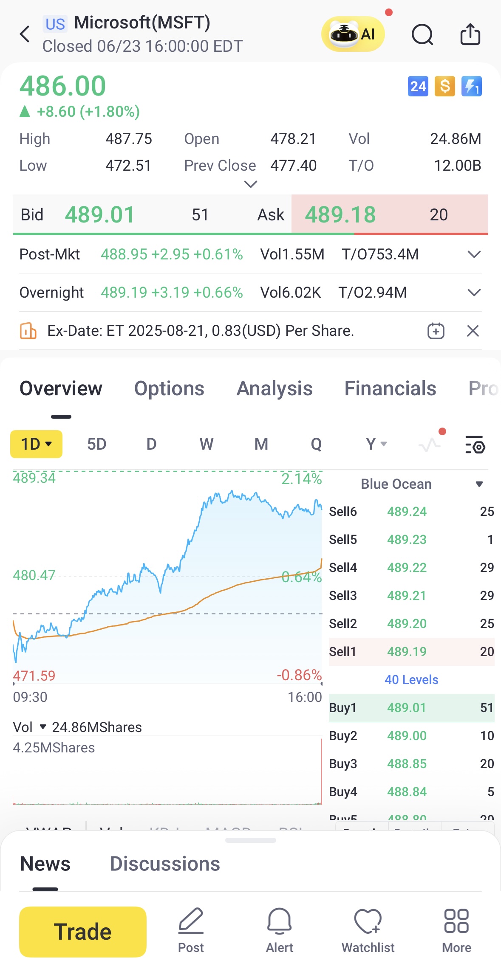Tap the orange dollar badge icon

pyautogui.click(x=445, y=87)
